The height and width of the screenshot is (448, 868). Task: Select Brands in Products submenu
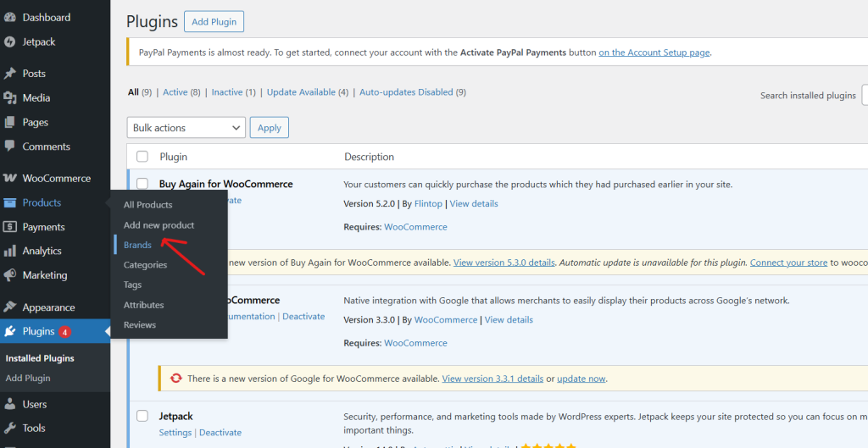(137, 245)
